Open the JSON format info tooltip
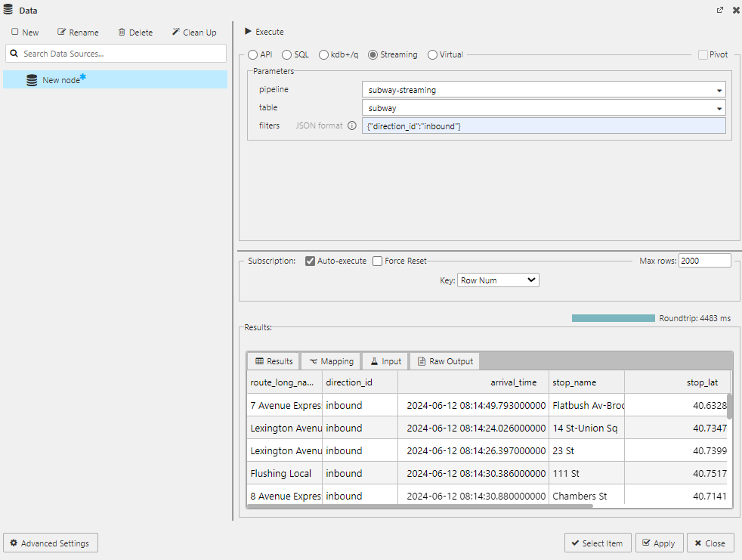Viewport: 742px width, 560px height. (x=351, y=125)
